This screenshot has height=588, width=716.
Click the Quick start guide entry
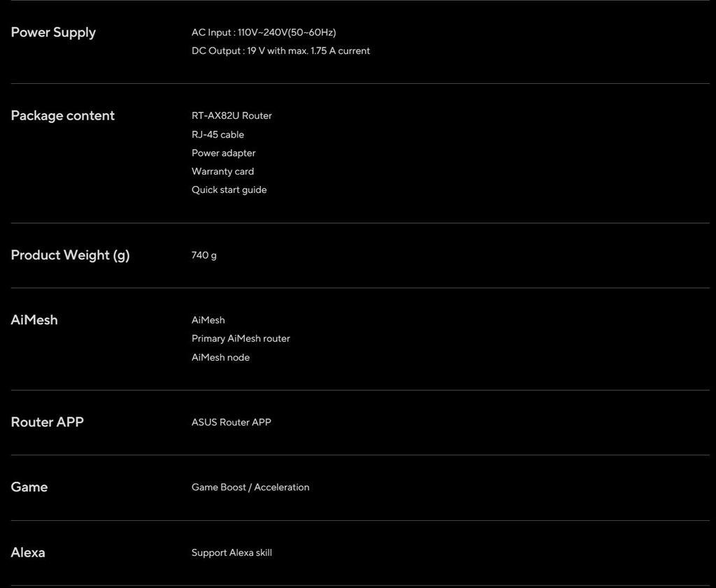[x=229, y=190]
